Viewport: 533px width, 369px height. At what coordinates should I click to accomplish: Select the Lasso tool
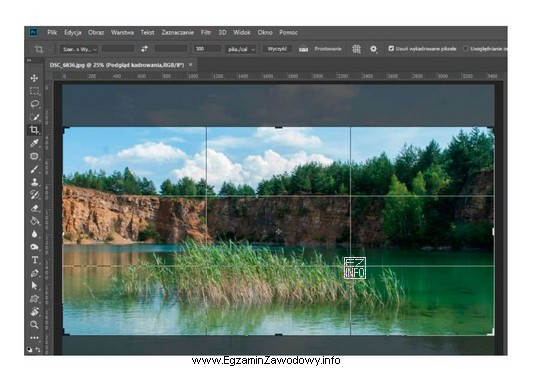(x=34, y=104)
